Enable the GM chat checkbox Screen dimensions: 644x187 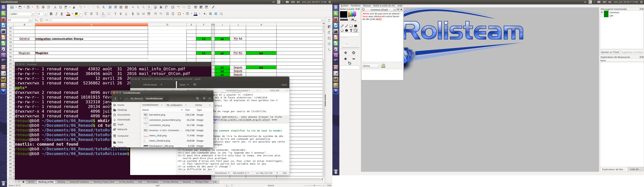[x=602, y=16]
